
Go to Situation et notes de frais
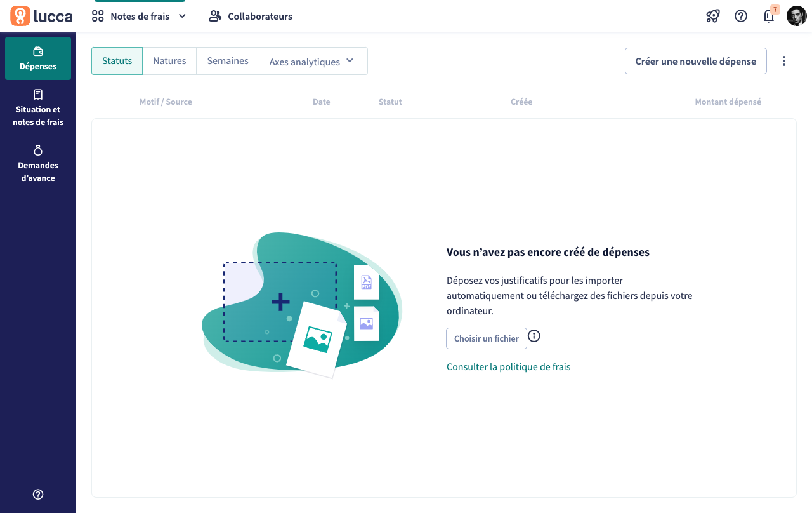pos(38,108)
